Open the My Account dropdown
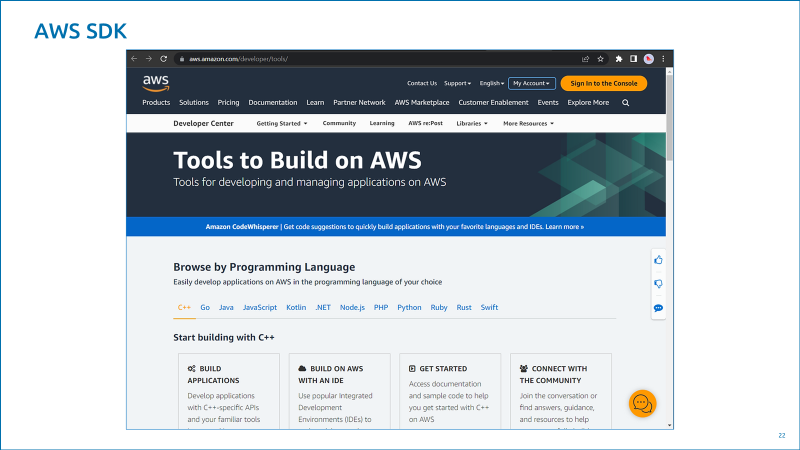This screenshot has width=800, height=450. point(532,83)
